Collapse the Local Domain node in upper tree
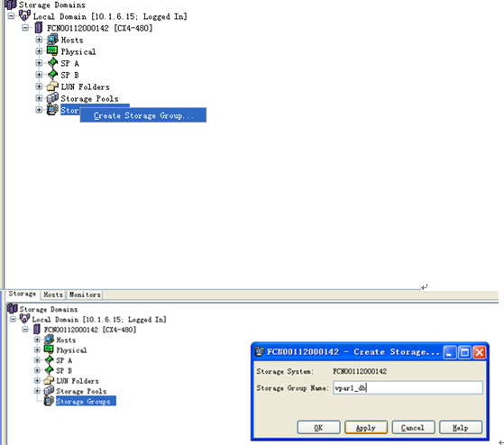504x445 pixels. coord(11,15)
